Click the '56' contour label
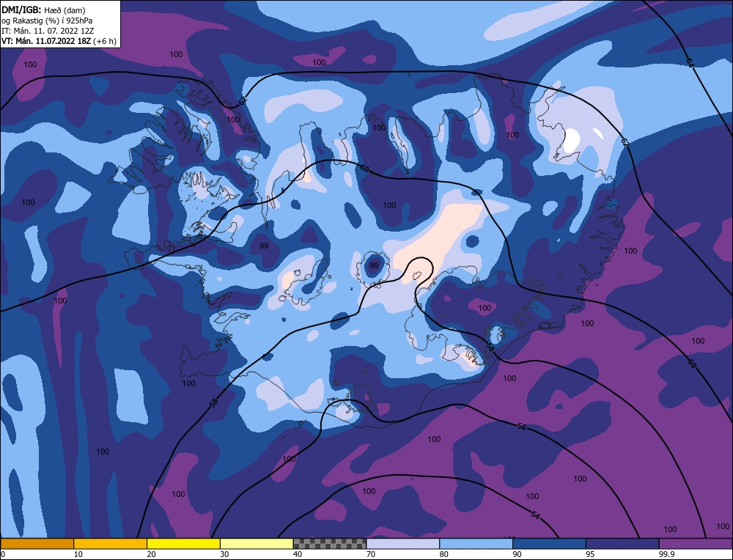 [x=522, y=427]
